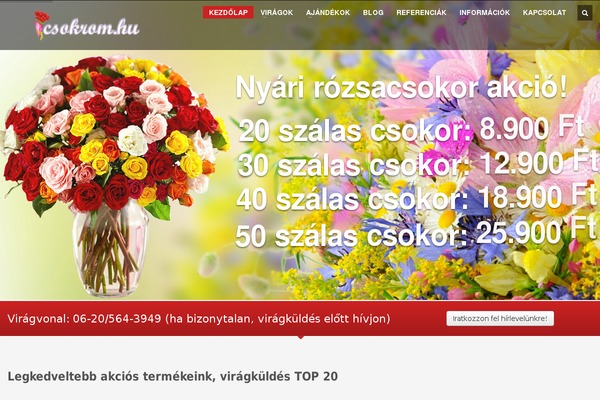Select the 20 szálas csokor offer line

click(411, 129)
